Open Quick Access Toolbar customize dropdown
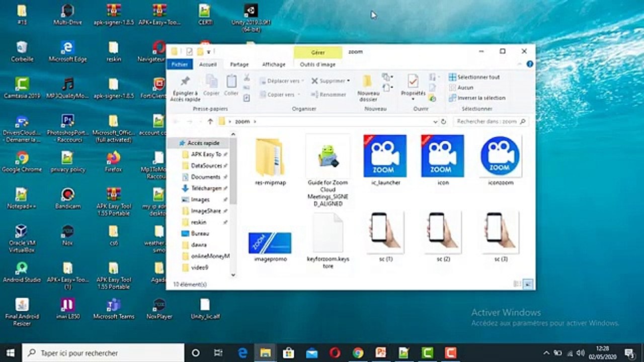Screen dimensions: 644x362 pos(208,52)
